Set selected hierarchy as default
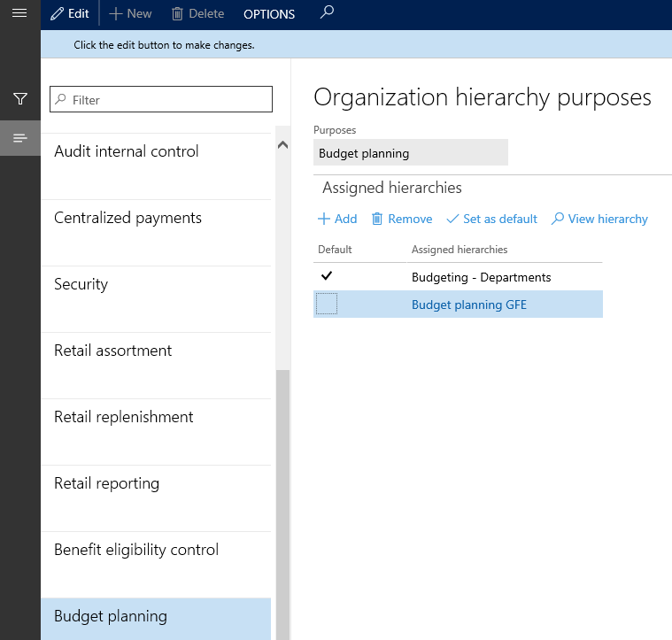Image resolution: width=672 pixels, height=640 pixels. click(x=491, y=219)
